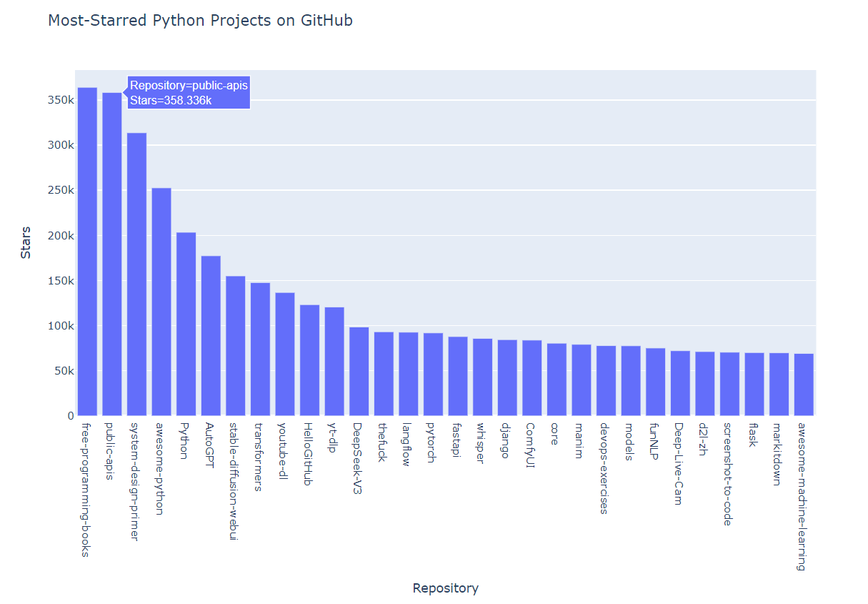
Task: Click the 350k y-axis tick label
Action: [61, 100]
